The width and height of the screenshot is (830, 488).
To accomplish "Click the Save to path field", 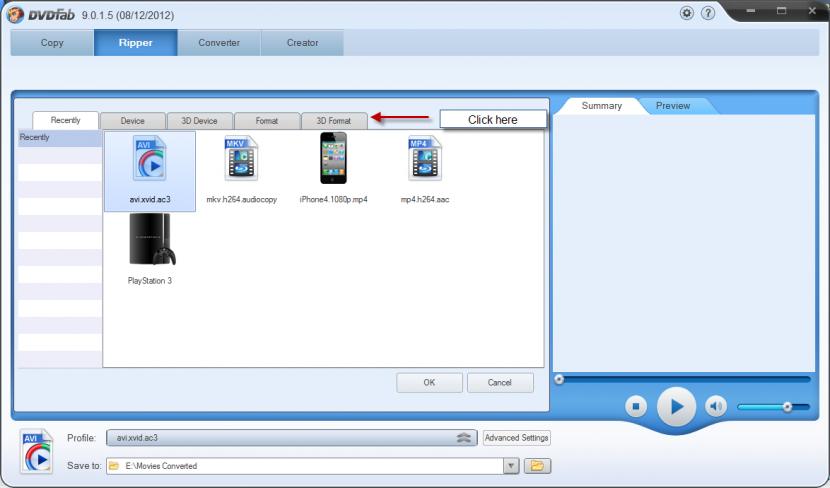I will (x=305, y=466).
